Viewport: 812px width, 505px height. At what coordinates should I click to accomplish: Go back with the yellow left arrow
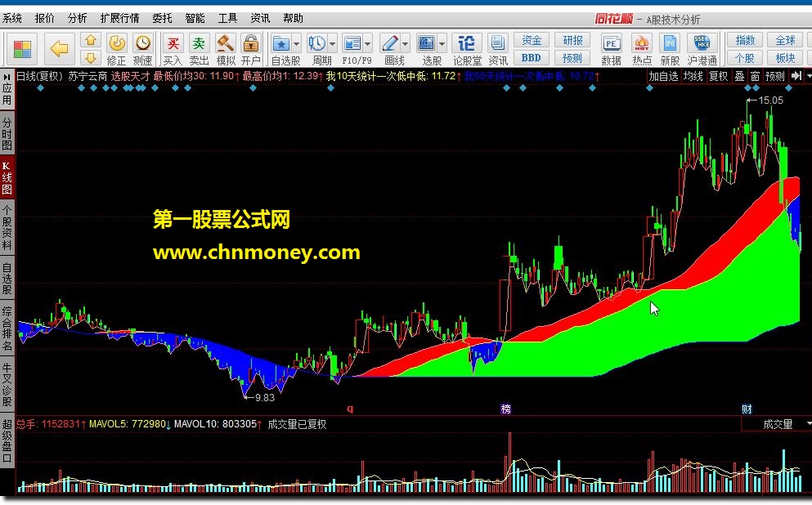tap(59, 49)
